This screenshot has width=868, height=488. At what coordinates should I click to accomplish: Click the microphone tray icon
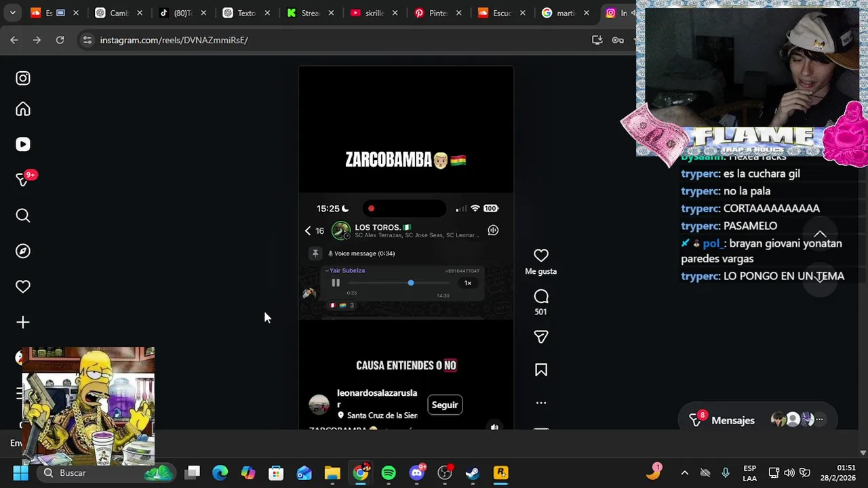pos(726,473)
